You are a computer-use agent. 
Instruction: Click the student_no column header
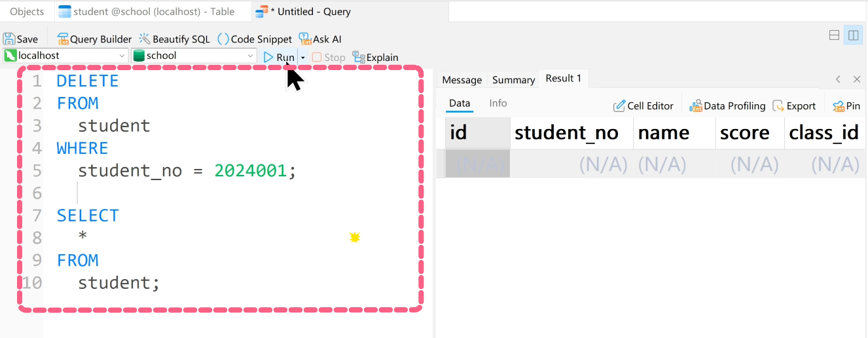coord(566,133)
